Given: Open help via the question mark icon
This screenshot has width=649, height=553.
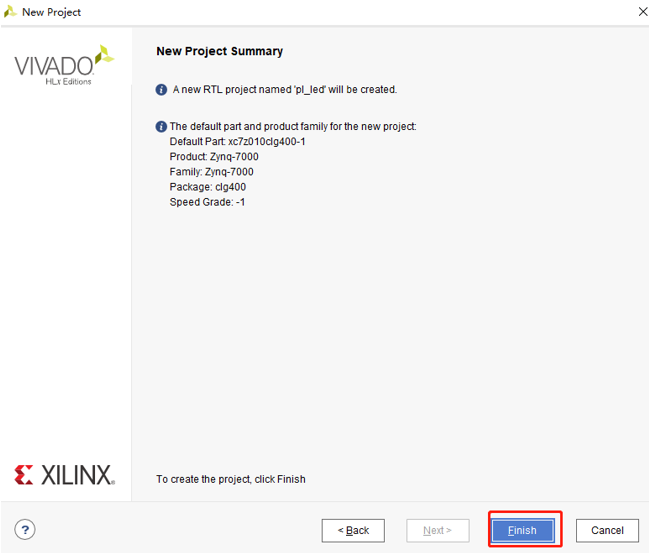Looking at the screenshot, I should 25,529.
